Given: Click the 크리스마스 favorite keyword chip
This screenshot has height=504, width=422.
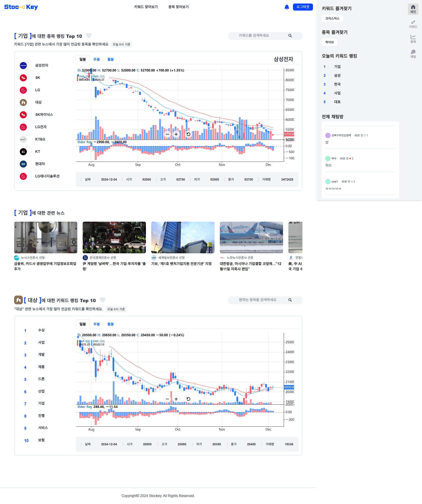Looking at the screenshot, I should 332,18.
